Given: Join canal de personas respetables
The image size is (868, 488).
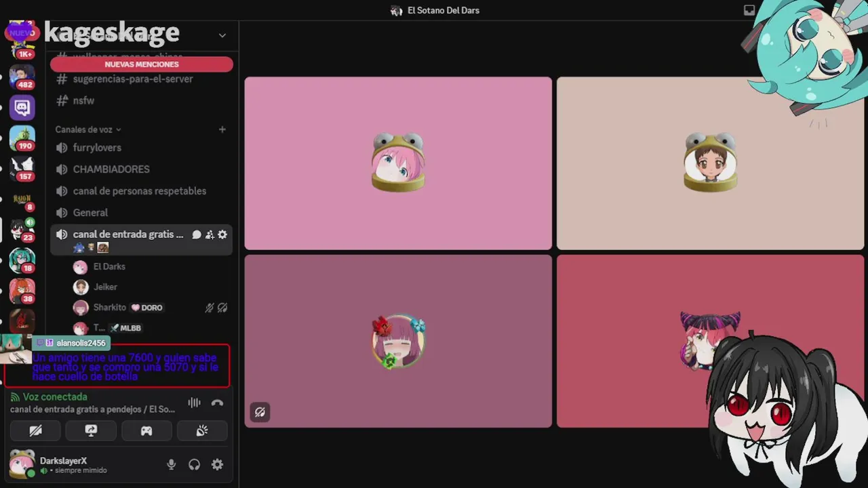Looking at the screenshot, I should [141, 191].
